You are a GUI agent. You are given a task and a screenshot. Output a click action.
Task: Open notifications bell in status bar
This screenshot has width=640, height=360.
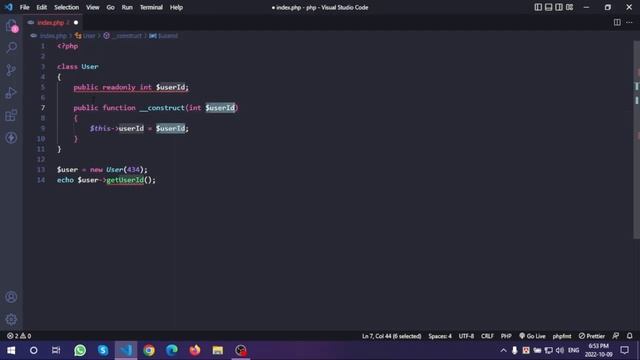point(629,336)
